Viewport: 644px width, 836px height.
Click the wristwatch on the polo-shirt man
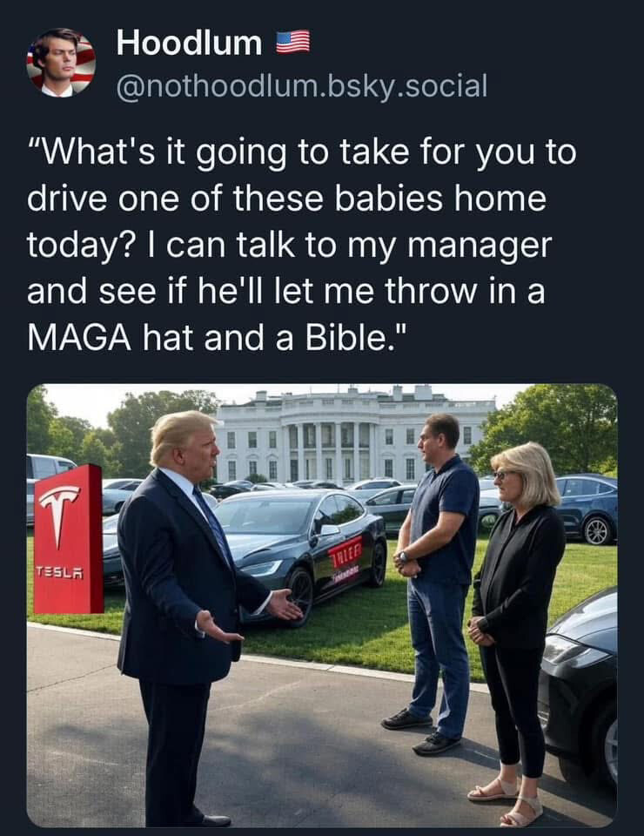point(403,556)
